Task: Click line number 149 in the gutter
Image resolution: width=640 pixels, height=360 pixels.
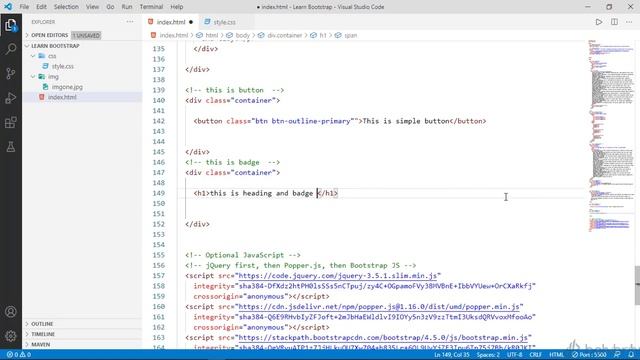Action: tap(158, 193)
